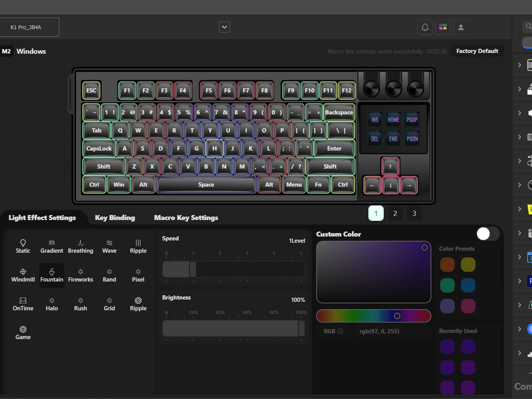The width and height of the screenshot is (532, 399).
Task: Select the first recently used purple swatch
Action: tap(447, 347)
